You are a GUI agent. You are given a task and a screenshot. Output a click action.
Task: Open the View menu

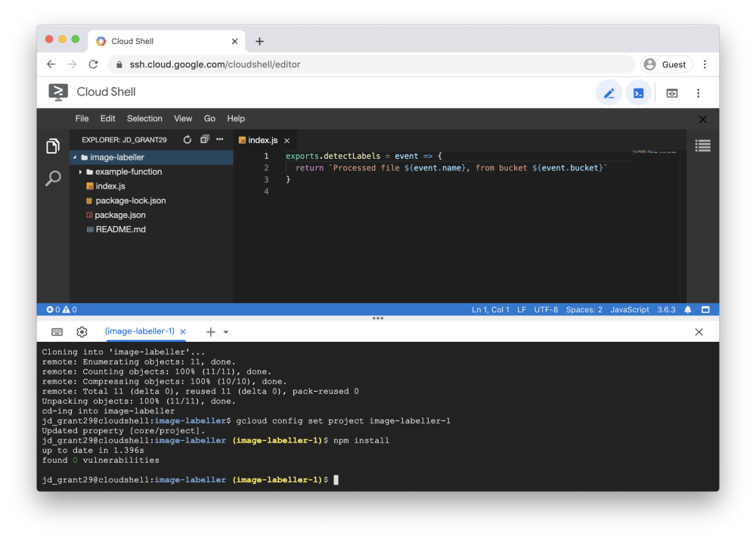click(183, 118)
